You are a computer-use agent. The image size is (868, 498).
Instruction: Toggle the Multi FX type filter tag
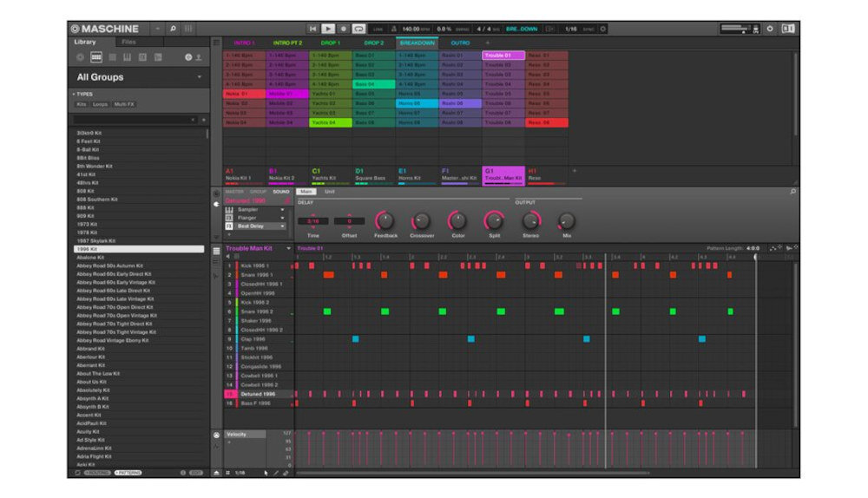pos(124,104)
